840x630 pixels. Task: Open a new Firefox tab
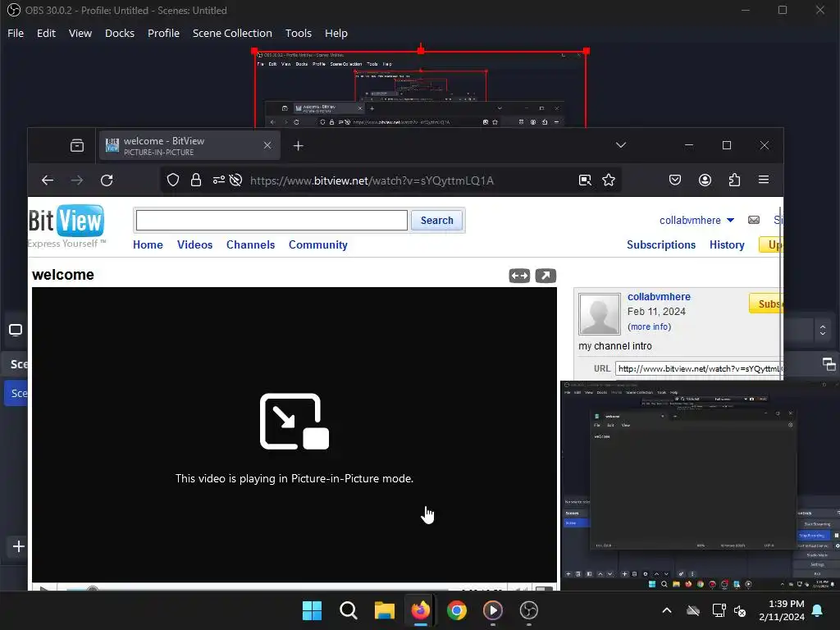click(299, 146)
